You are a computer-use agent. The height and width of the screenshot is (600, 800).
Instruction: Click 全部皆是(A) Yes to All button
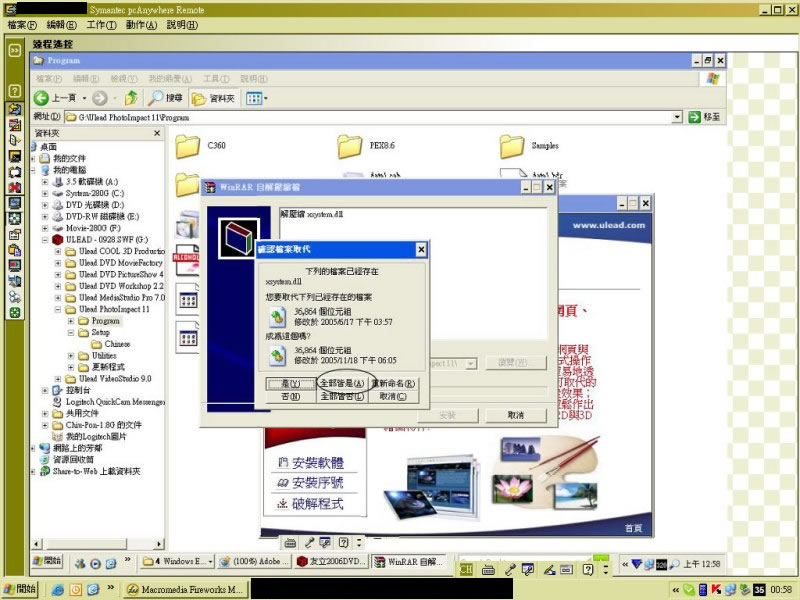coord(341,383)
